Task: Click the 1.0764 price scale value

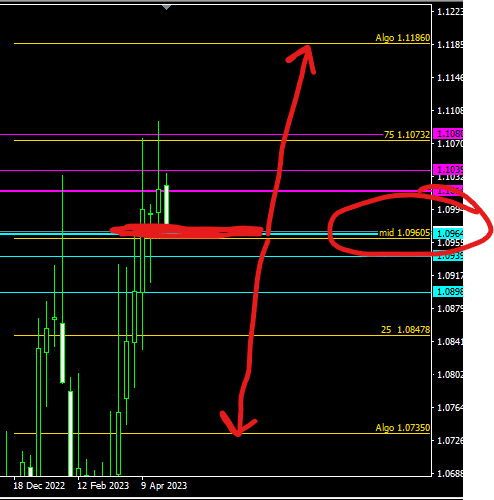Action: [450, 407]
